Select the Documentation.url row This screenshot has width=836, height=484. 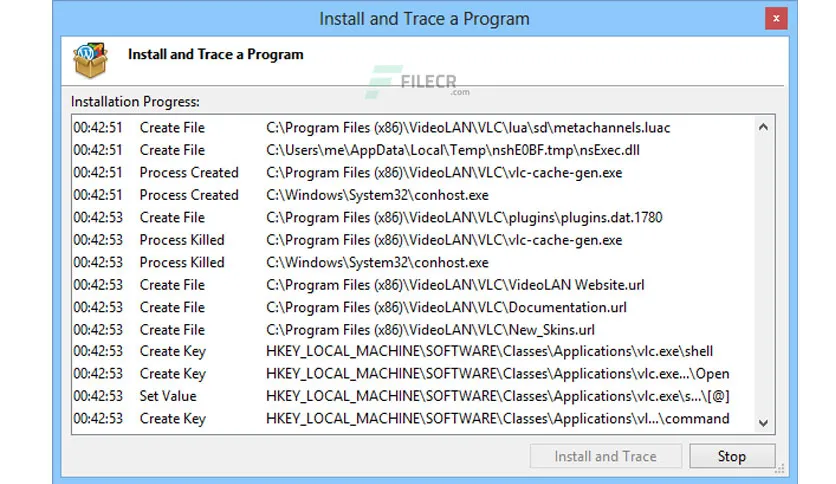coord(413,307)
